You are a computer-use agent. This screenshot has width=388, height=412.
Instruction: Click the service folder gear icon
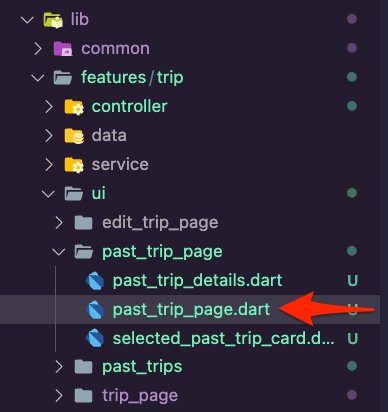[74, 165]
